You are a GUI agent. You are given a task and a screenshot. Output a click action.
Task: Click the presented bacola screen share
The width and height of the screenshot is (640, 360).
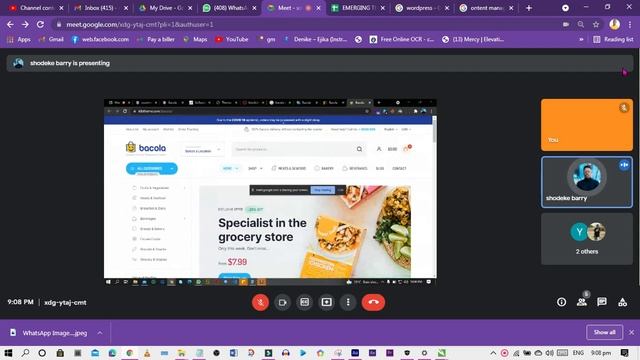tap(270, 192)
